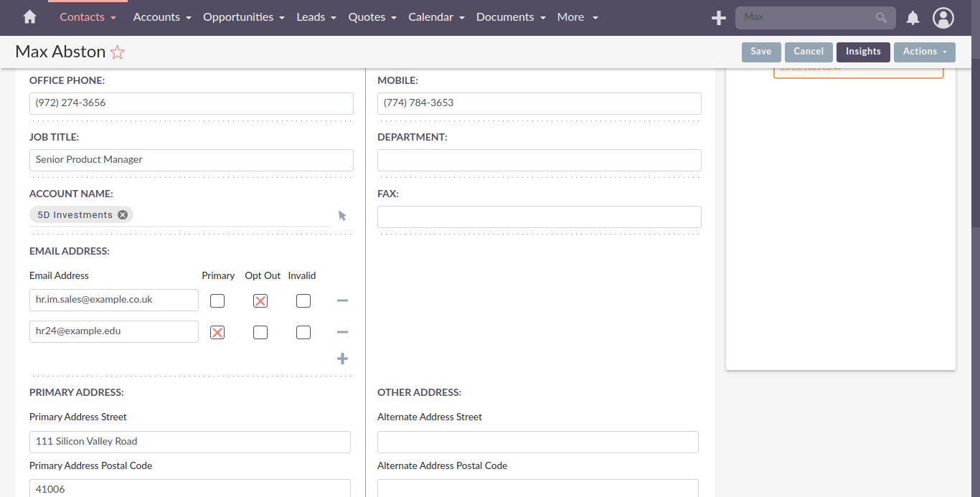The height and width of the screenshot is (497, 980).
Task: Open the Actions dropdown button
Action: click(x=925, y=52)
